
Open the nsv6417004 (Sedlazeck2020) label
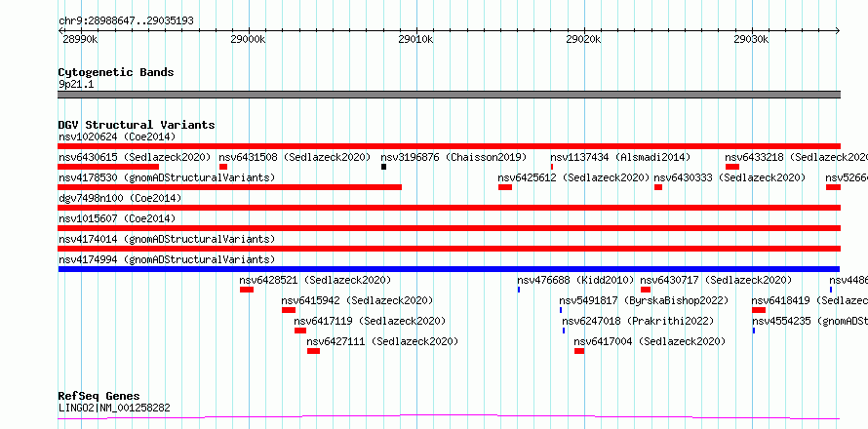coord(650,341)
